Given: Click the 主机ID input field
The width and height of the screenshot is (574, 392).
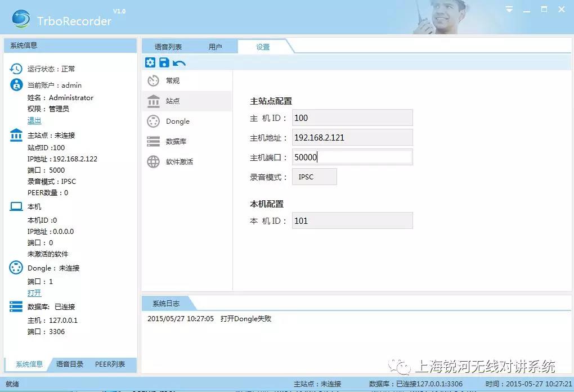Looking at the screenshot, I should [352, 118].
